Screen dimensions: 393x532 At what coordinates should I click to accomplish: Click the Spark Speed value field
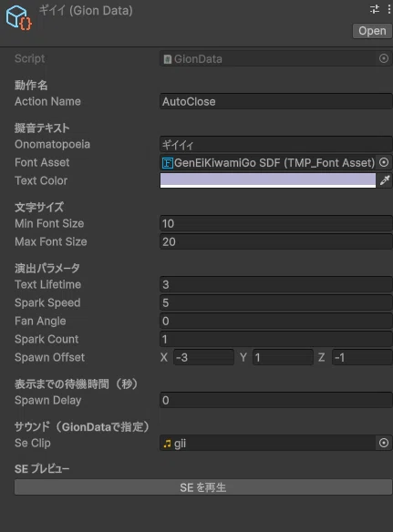tap(276, 302)
